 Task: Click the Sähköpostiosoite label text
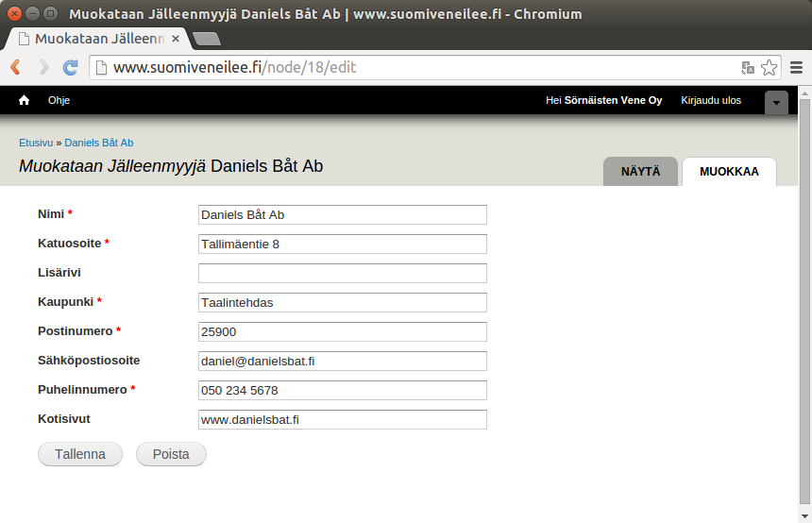point(89,361)
